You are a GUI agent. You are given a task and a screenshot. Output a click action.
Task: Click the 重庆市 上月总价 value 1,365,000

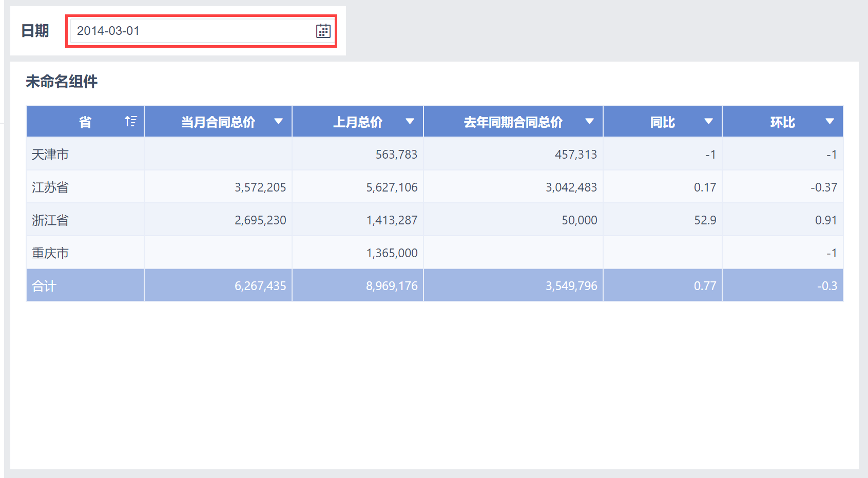coord(392,253)
